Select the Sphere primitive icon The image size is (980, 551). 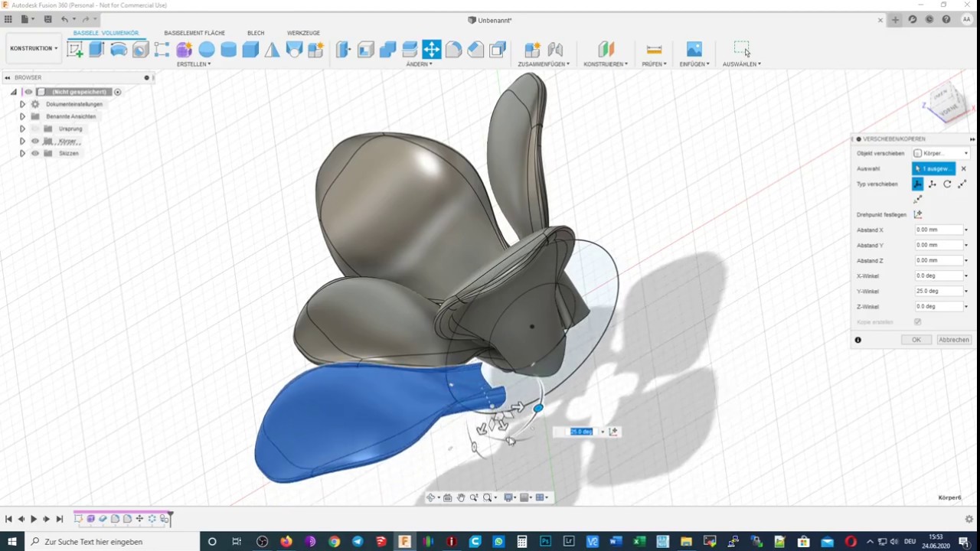[x=207, y=50]
